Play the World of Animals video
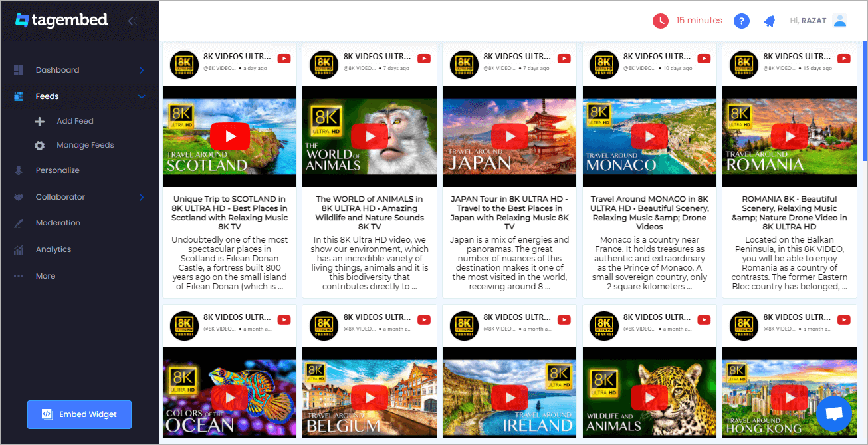Screen dimensions: 868x445 [x=370, y=136]
